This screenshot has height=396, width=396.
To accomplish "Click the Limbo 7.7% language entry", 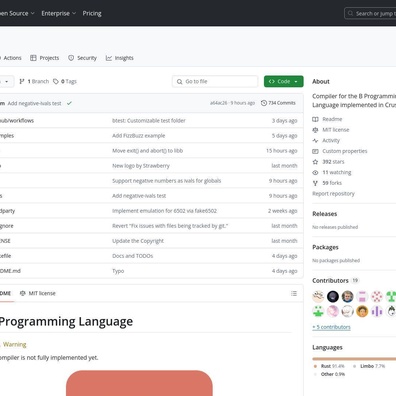I will point(369,366).
